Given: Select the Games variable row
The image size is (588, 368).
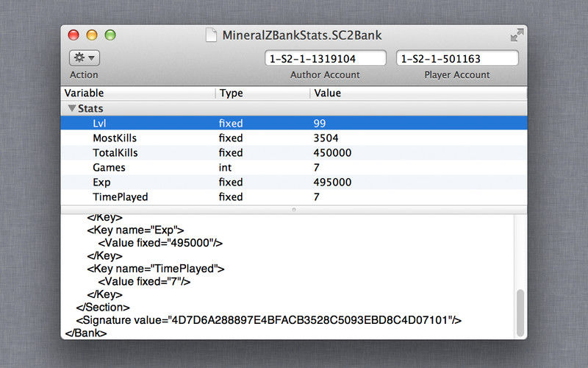Looking at the screenshot, I should (x=109, y=167).
